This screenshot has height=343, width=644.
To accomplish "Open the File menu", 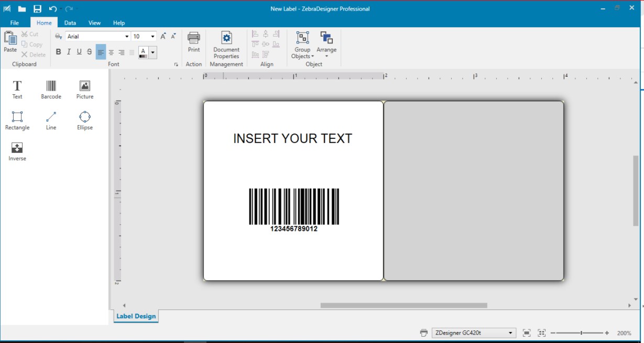I will coord(15,23).
